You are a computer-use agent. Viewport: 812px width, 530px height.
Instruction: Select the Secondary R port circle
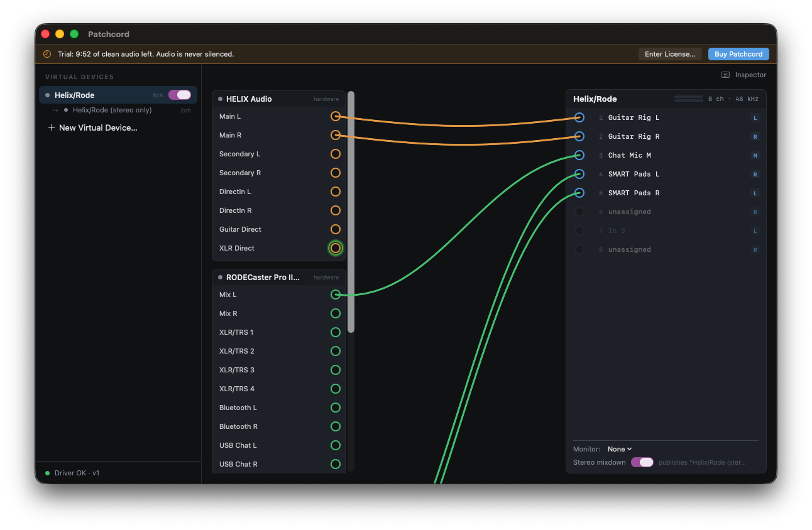coord(336,173)
